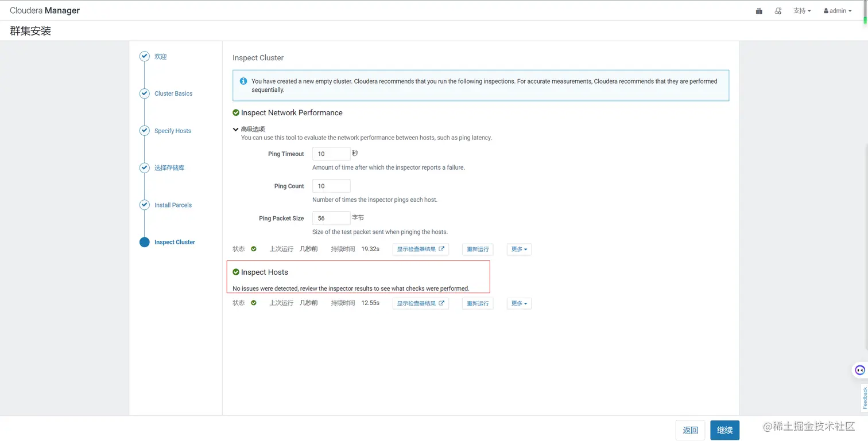
Task: Collapse the 高级选项 advanced options
Action: click(x=249, y=129)
